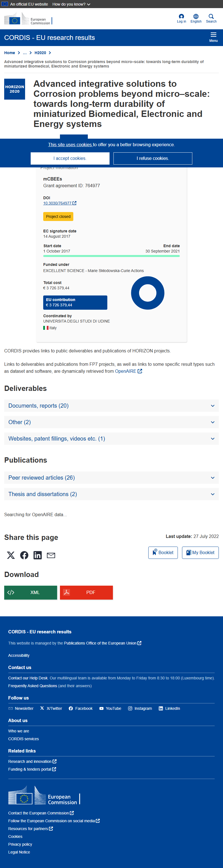This screenshot has width=223, height=868.
Task: Download the PDF file
Action: pyautogui.click(x=86, y=592)
